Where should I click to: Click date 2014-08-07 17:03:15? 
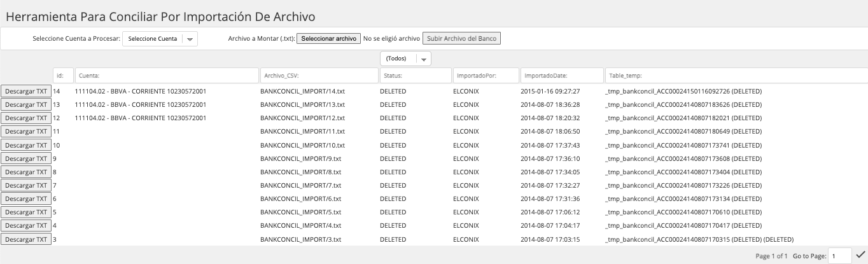tap(550, 239)
